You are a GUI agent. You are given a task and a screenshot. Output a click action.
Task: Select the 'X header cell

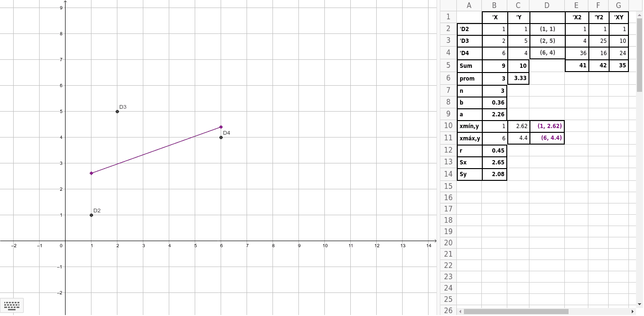click(494, 17)
